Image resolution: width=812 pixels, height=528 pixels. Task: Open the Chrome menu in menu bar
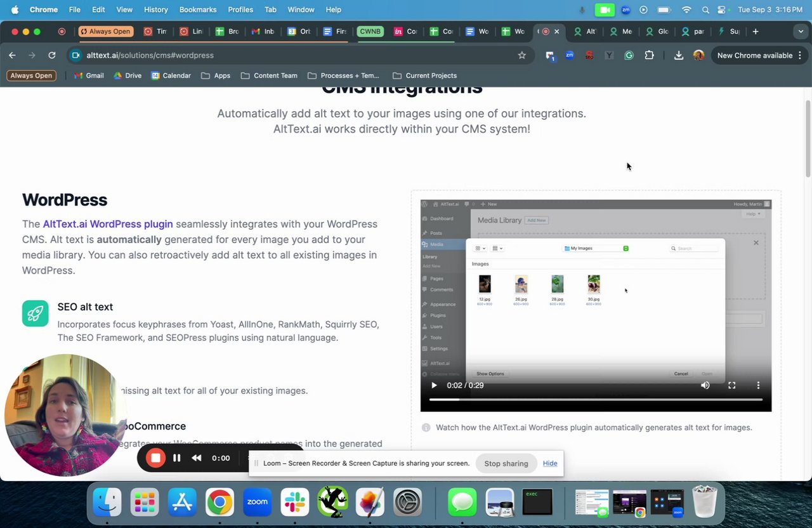43,10
